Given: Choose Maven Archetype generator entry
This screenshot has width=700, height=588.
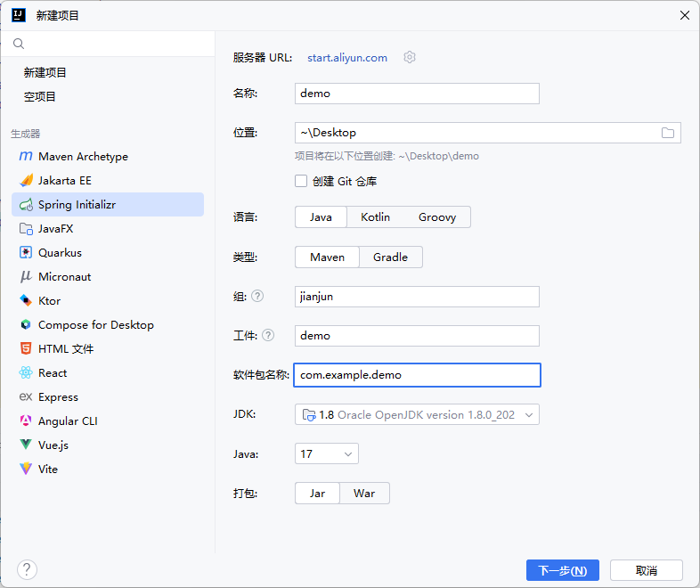Looking at the screenshot, I should point(108,156).
